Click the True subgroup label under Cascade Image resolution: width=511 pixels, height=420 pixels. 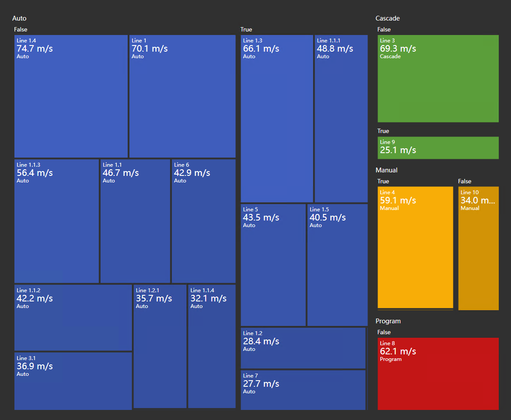[x=383, y=131]
